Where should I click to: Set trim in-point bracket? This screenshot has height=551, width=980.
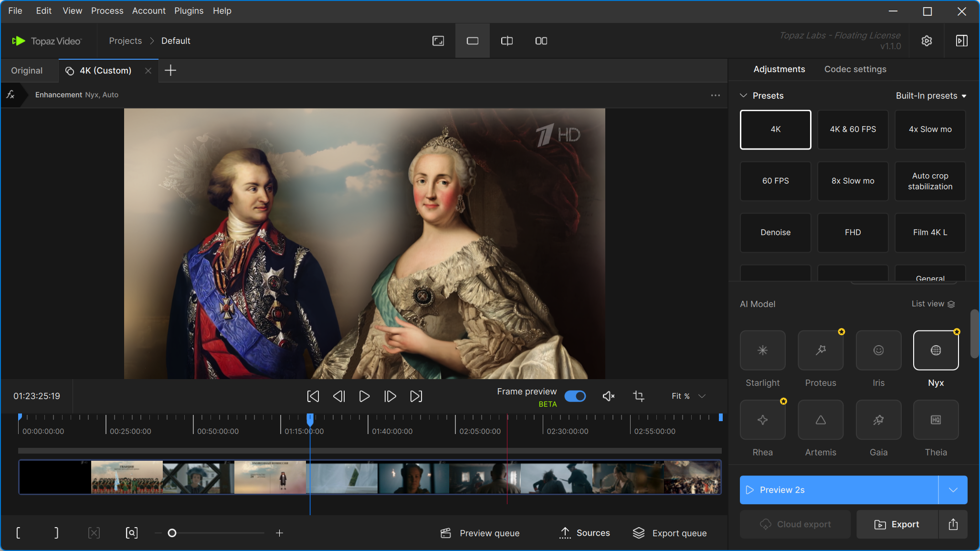pyautogui.click(x=19, y=533)
